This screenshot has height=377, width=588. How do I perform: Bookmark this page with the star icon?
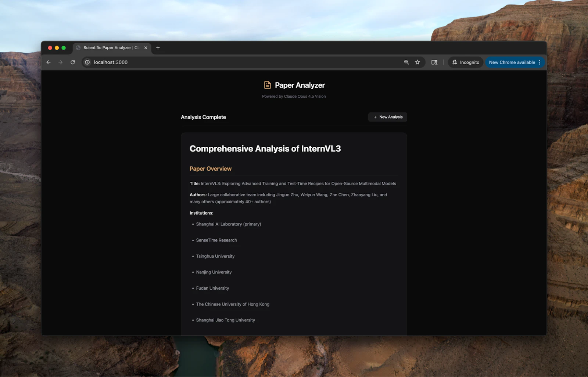(417, 62)
